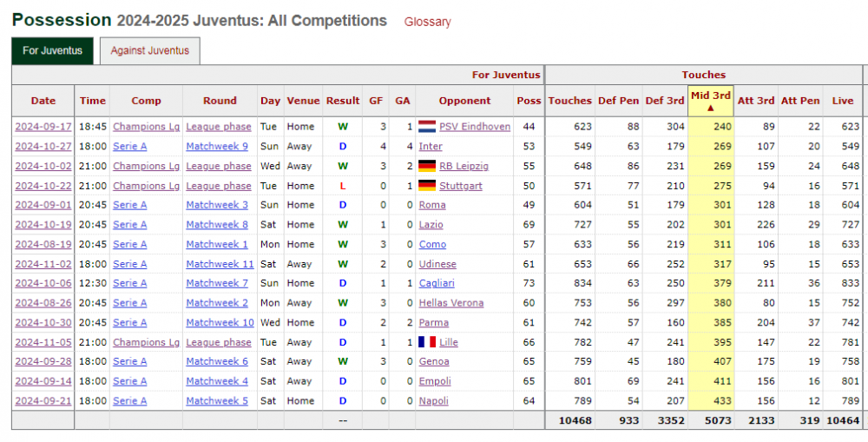Click the L result in Stuttgart row
The height and width of the screenshot is (442, 868).
343,186
